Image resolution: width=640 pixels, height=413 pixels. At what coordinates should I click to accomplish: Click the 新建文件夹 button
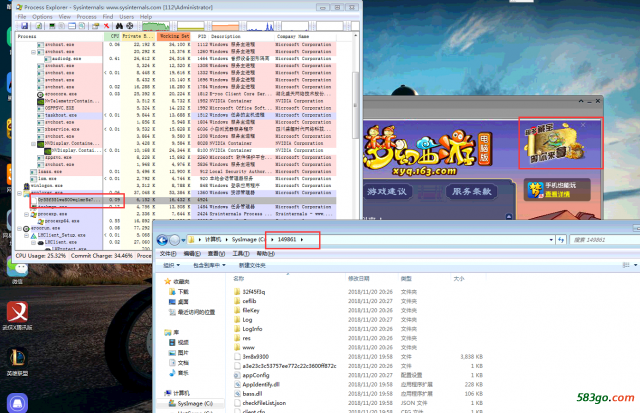(252, 265)
